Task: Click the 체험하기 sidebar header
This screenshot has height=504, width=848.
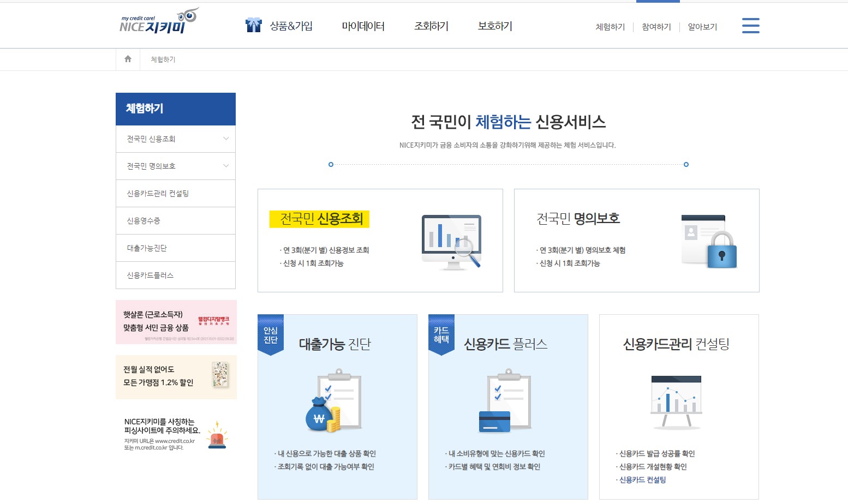Action: tap(176, 109)
